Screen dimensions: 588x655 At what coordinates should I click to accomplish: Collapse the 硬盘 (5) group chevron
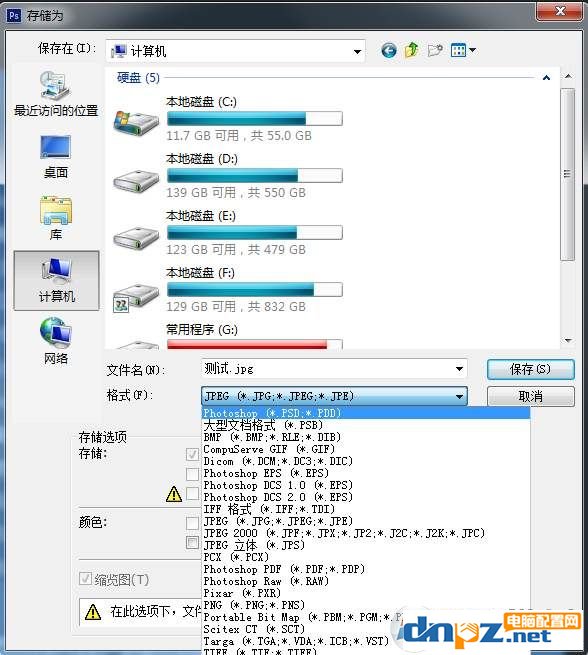tap(546, 78)
